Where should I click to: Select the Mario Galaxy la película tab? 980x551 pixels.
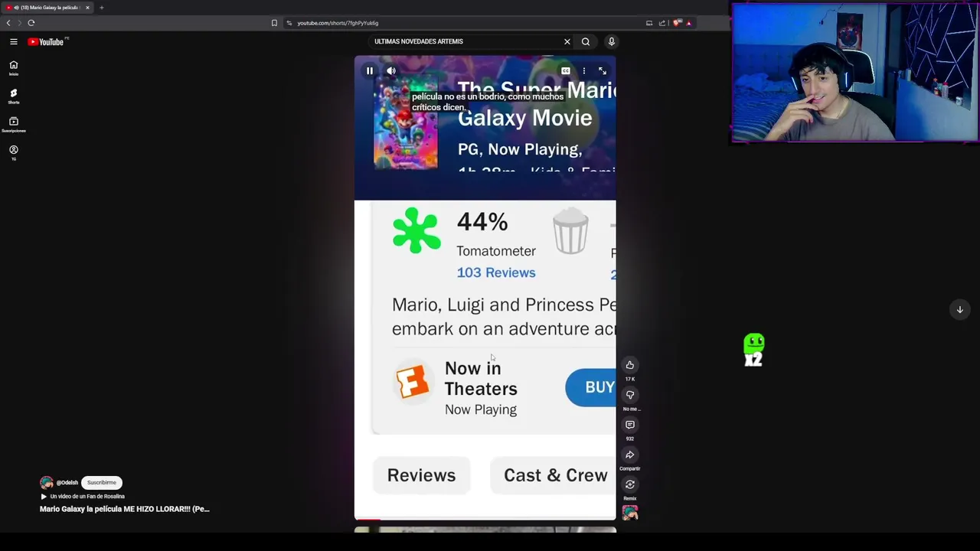coord(47,8)
